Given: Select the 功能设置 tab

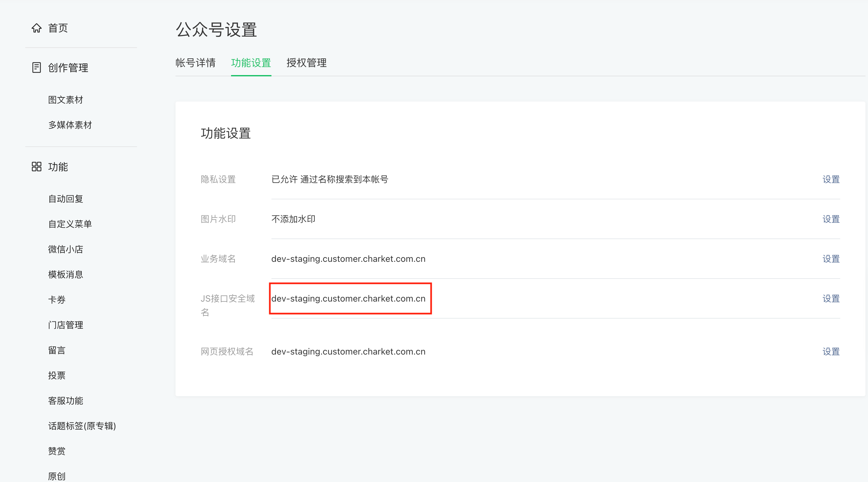Looking at the screenshot, I should (251, 63).
